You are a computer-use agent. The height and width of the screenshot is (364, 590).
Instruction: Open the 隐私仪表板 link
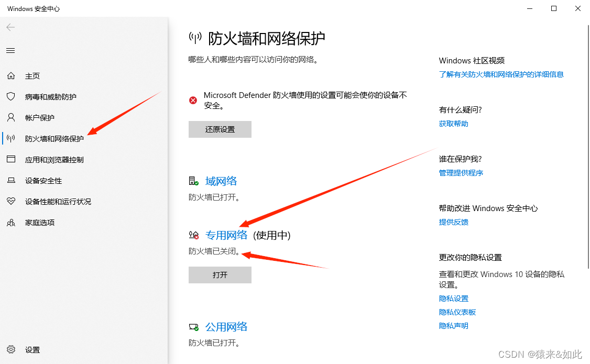click(x=457, y=312)
